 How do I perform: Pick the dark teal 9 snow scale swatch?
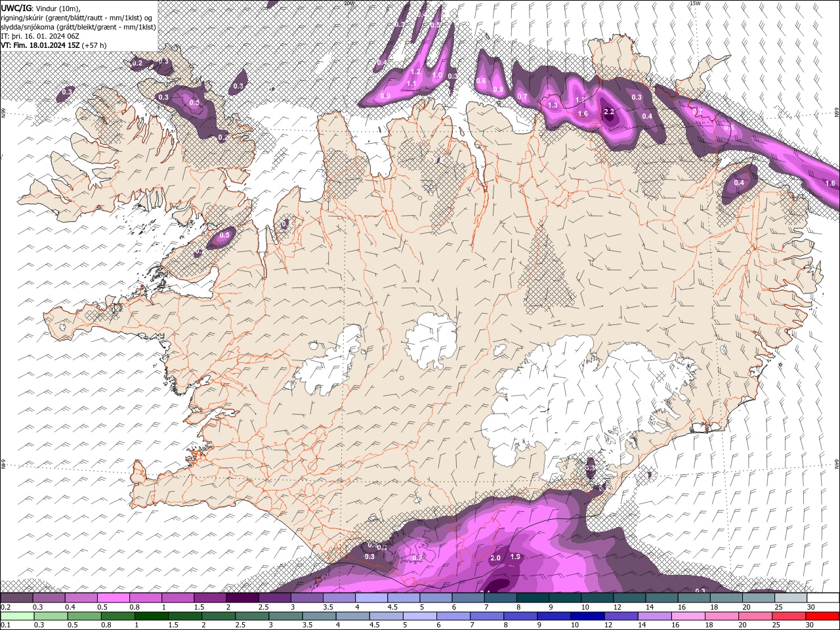[x=564, y=598]
